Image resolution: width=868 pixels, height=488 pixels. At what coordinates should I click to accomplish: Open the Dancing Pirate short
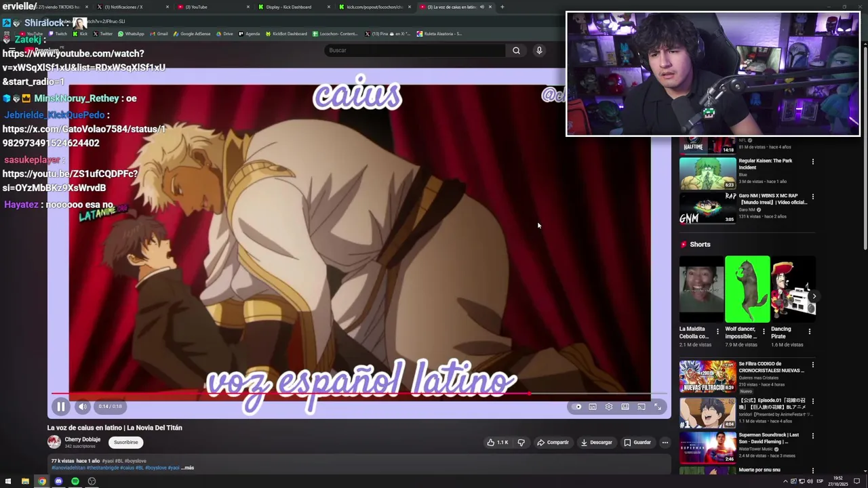[x=793, y=289]
